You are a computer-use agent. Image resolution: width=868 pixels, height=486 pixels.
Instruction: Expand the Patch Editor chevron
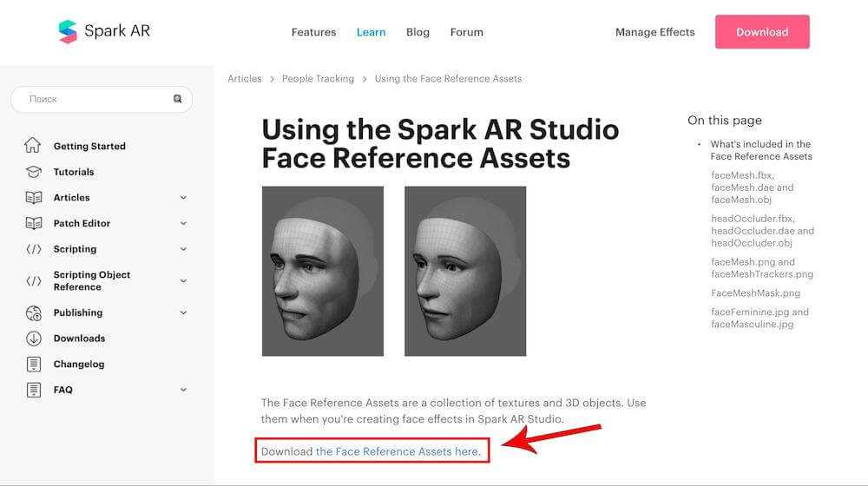click(183, 223)
